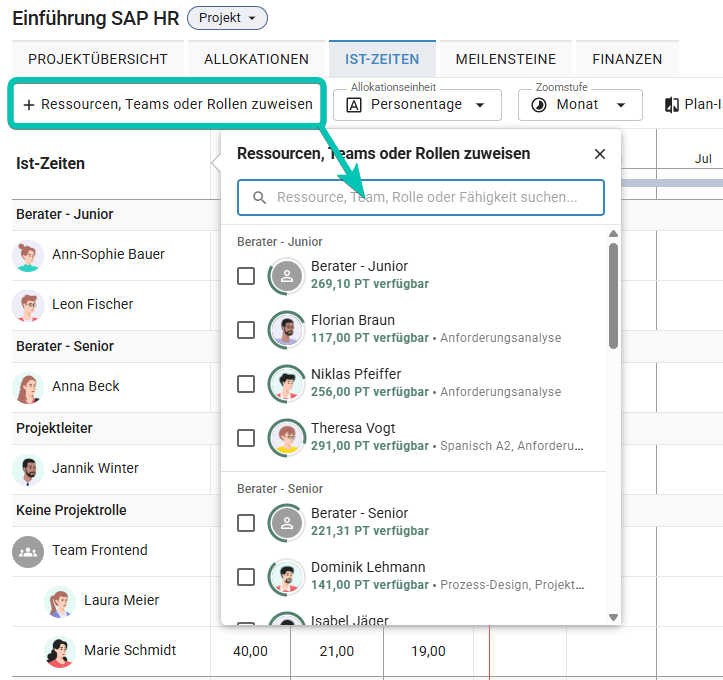Open the Zoomstufe Monat dropdown

pos(580,105)
